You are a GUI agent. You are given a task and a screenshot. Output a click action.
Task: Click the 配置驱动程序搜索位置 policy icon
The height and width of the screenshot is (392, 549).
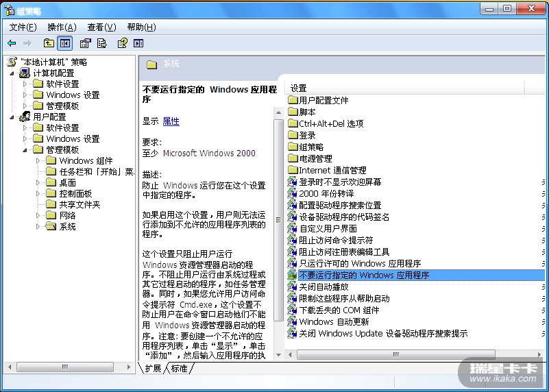click(292, 205)
